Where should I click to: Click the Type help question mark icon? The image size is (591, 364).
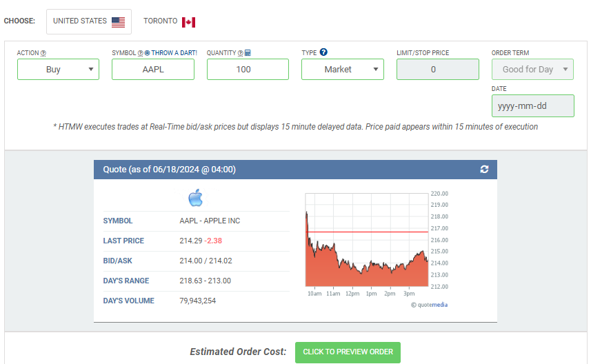click(x=323, y=52)
